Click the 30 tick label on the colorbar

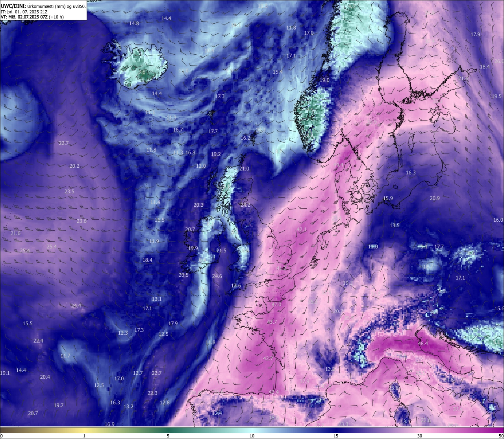click(x=420, y=436)
